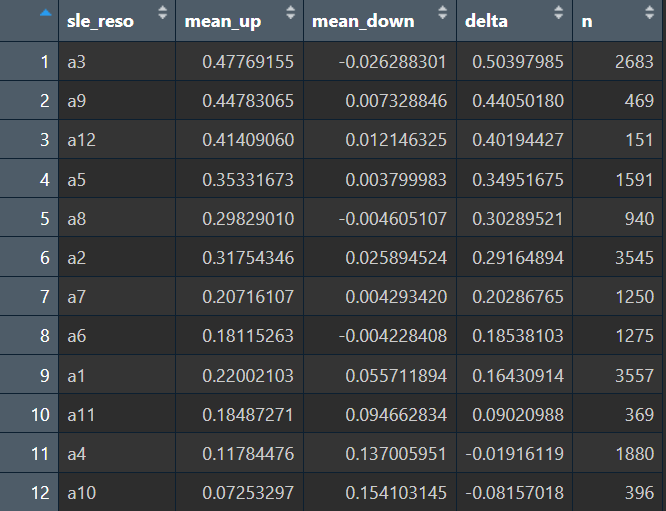Select cell a4 in sle_reso column

click(x=117, y=453)
